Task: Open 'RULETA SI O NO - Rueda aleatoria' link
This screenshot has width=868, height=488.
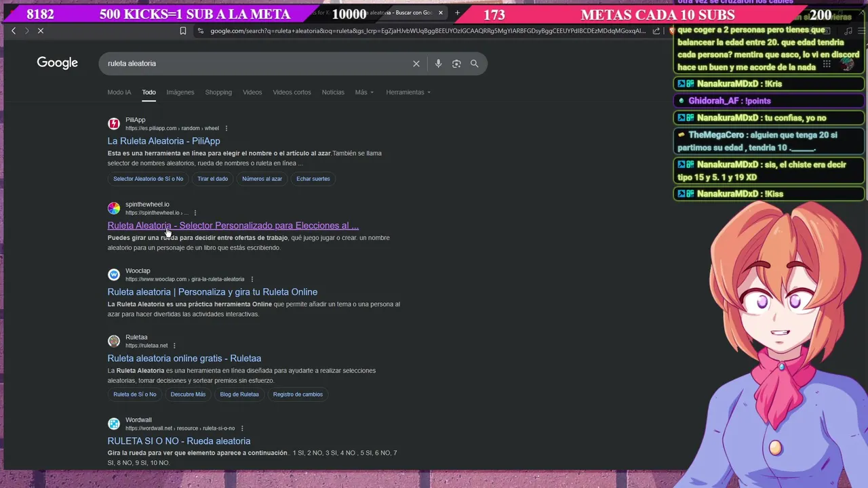Action: click(x=178, y=441)
